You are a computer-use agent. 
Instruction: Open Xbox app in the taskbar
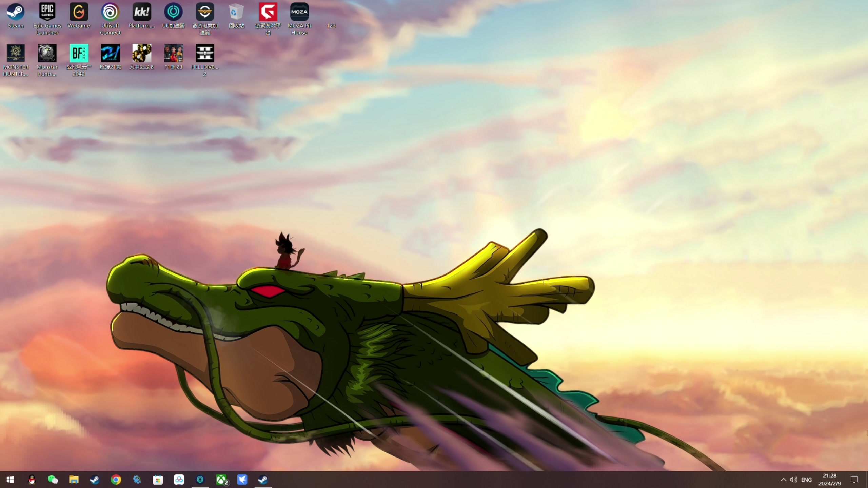point(221,480)
